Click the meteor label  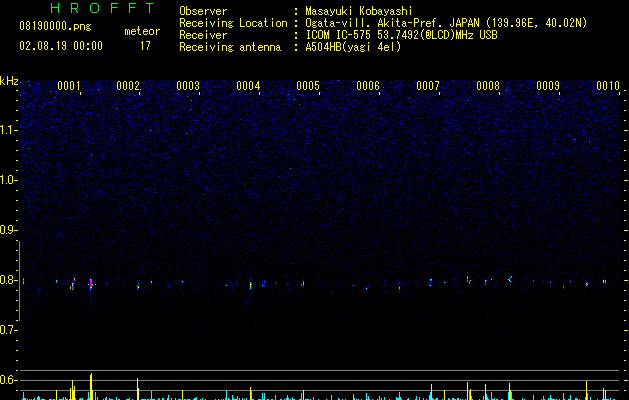[142, 31]
